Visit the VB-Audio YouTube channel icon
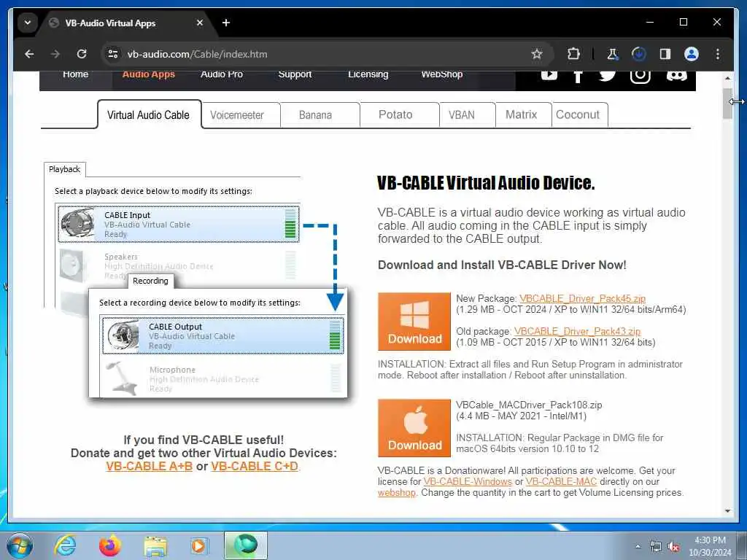This screenshot has height=560, width=747. (x=549, y=74)
